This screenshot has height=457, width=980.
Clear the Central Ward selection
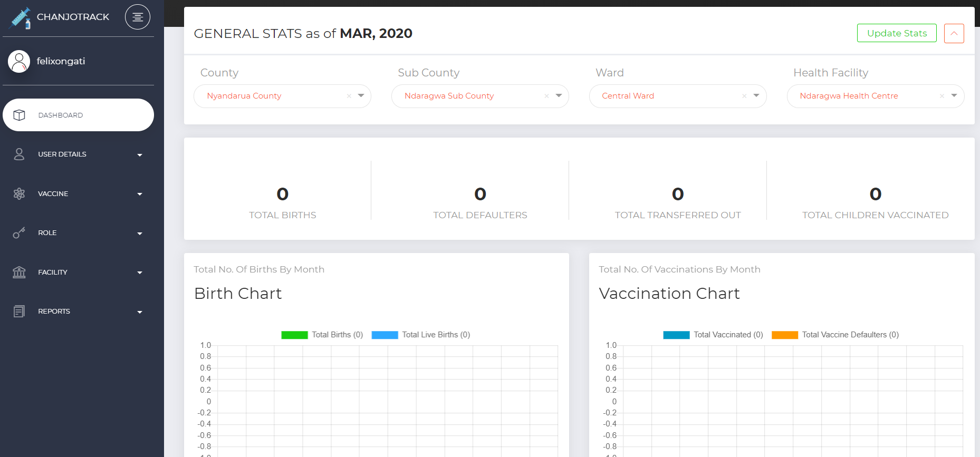744,96
